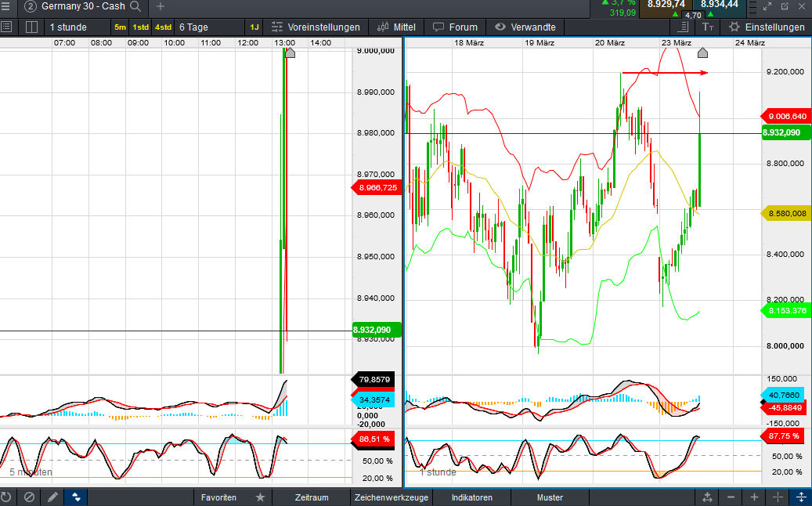The width and height of the screenshot is (812, 506).
Task: Click the 20 März date on time axis
Action: [x=610, y=42]
